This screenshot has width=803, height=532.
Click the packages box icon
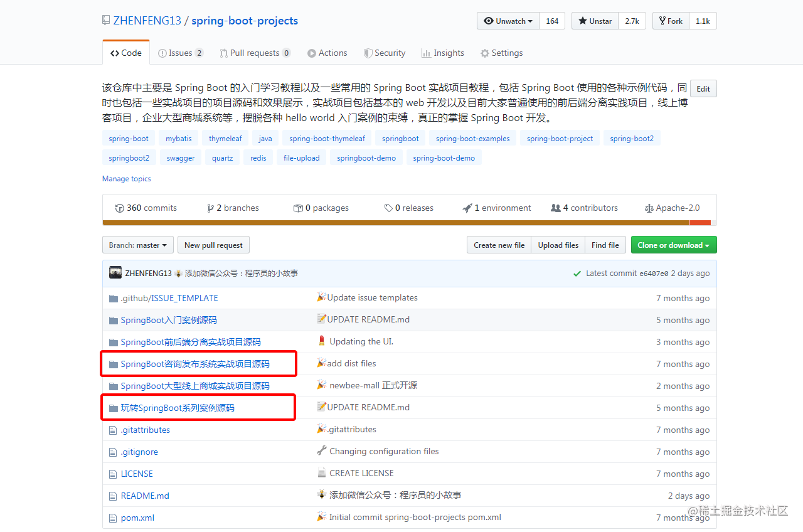298,208
